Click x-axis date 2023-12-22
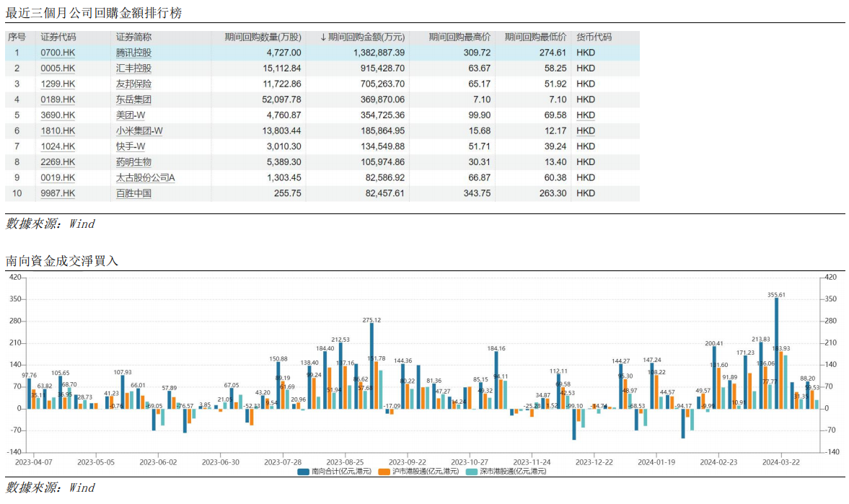The width and height of the screenshot is (849, 504). 594,462
